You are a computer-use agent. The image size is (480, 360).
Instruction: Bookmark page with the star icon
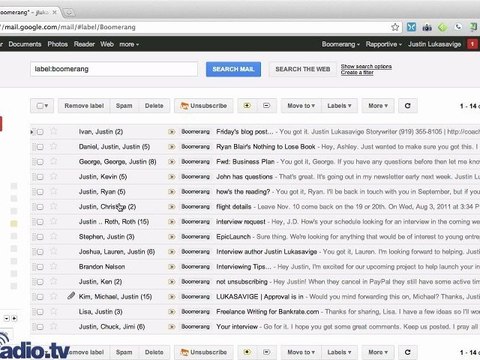click(x=395, y=27)
